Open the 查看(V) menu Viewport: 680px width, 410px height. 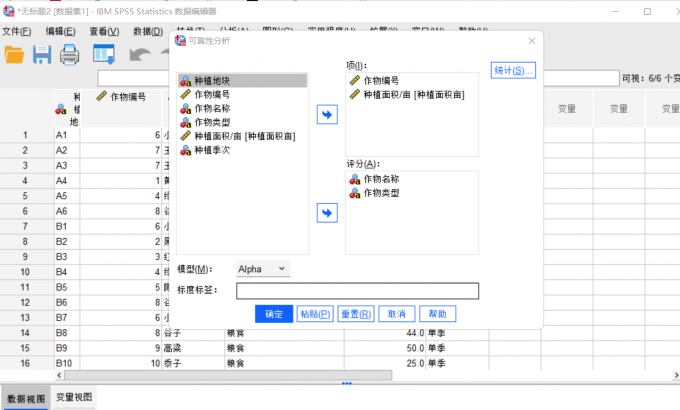click(x=105, y=32)
